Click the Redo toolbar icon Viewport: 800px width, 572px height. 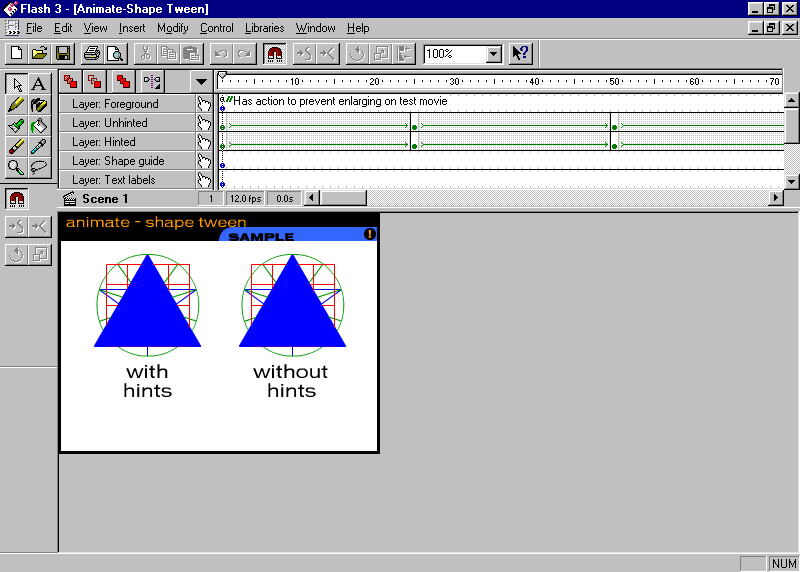[245, 54]
